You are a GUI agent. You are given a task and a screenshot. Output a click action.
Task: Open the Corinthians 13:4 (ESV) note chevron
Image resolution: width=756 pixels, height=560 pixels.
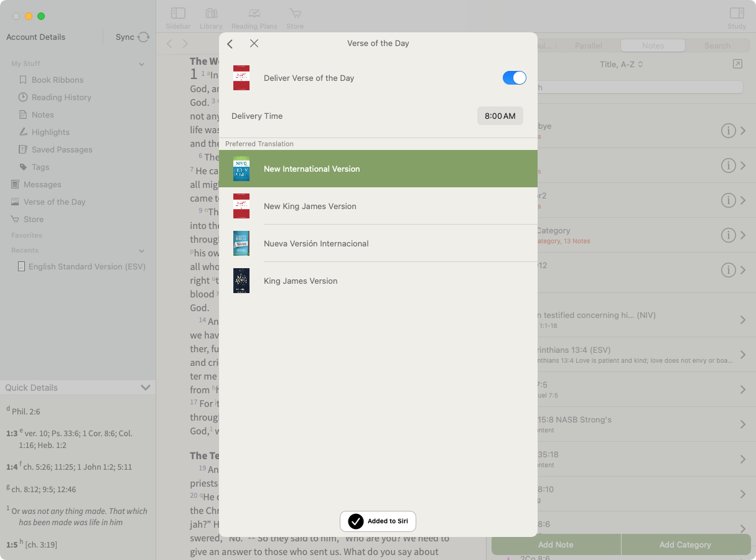[743, 355]
